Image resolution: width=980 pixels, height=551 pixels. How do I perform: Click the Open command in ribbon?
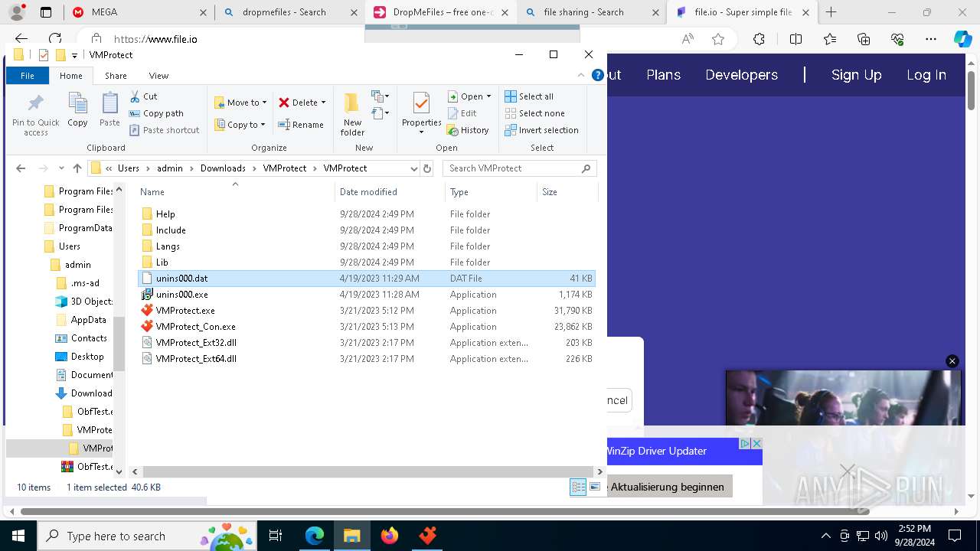(x=465, y=96)
